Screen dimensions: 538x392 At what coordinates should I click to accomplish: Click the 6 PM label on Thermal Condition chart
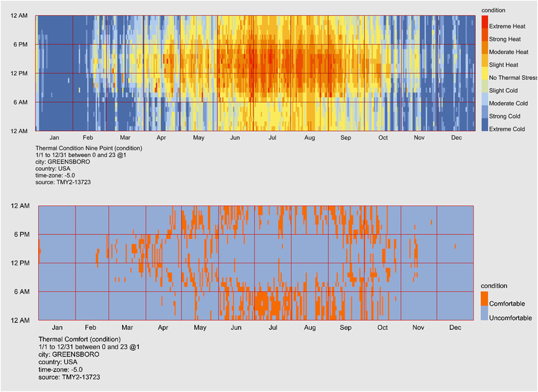point(21,44)
